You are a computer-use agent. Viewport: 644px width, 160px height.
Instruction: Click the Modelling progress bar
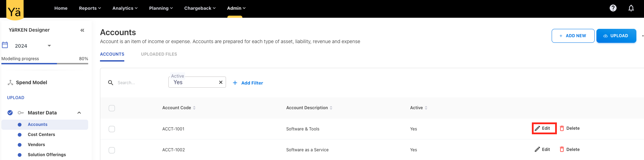[45, 64]
